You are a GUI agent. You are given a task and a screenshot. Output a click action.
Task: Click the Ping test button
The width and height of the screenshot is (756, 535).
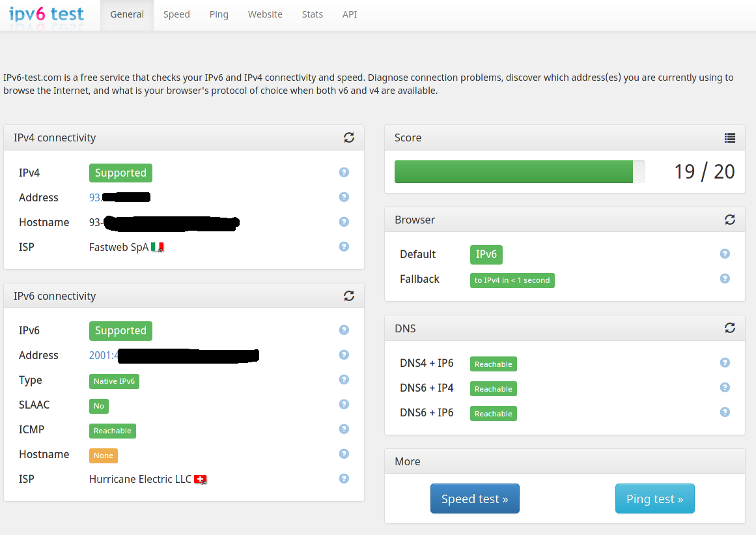tap(655, 499)
